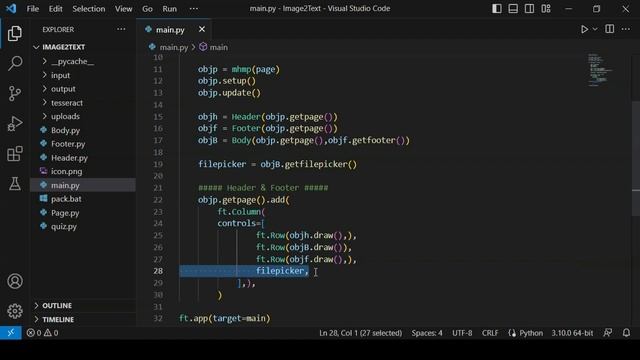Image resolution: width=640 pixels, height=360 pixels.
Task: Open the Explorer view in the activity bar
Action: [x=15, y=33]
